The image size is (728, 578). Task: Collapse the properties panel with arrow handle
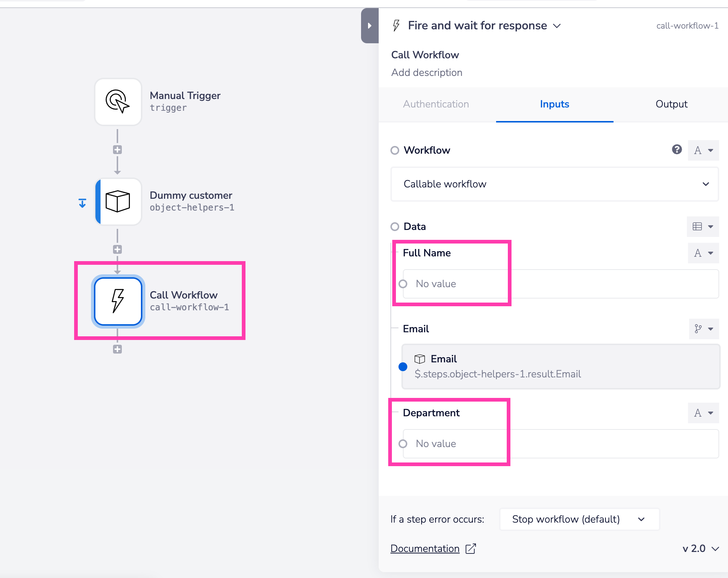pos(370,26)
